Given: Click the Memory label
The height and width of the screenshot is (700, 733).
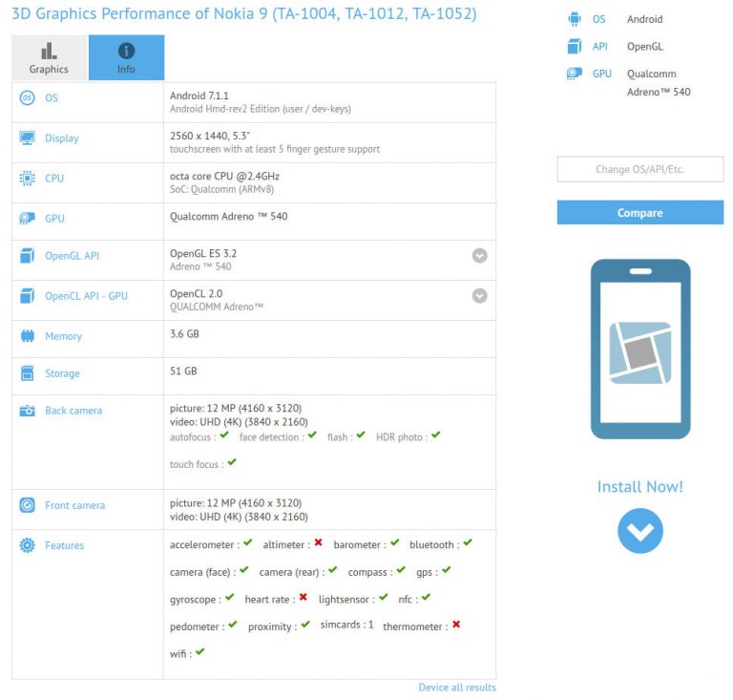Looking at the screenshot, I should pos(63,336).
